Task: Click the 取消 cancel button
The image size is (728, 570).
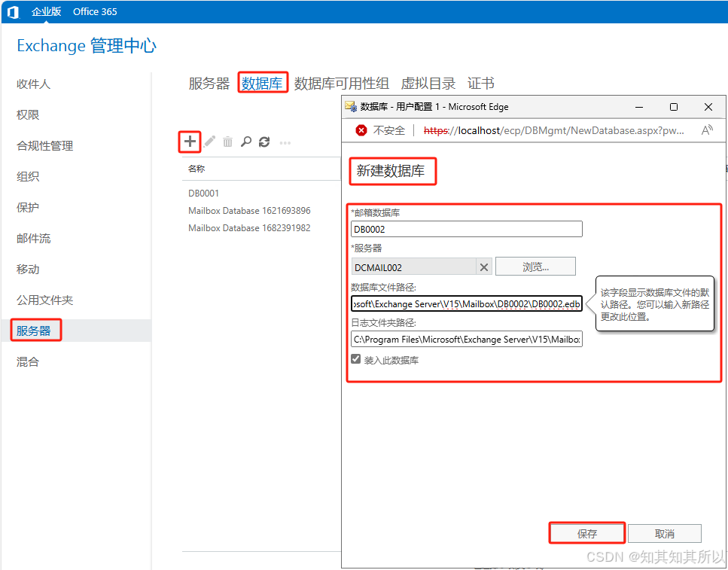Action: (665, 533)
